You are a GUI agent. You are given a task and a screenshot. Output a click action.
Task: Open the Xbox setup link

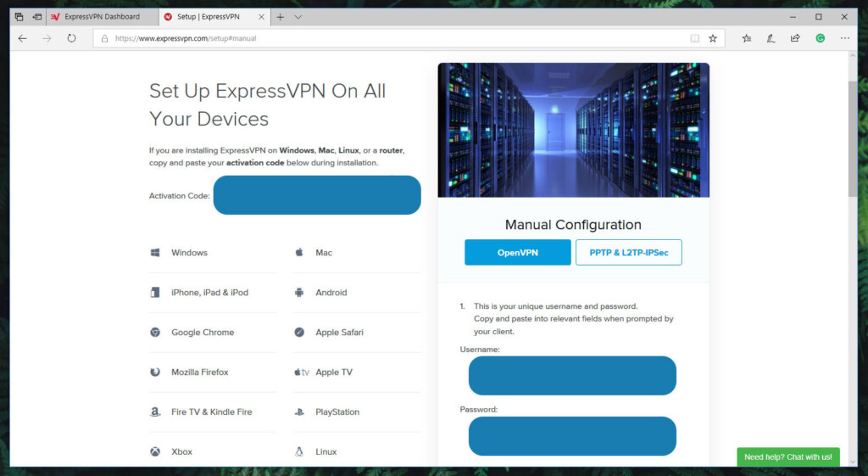181,451
